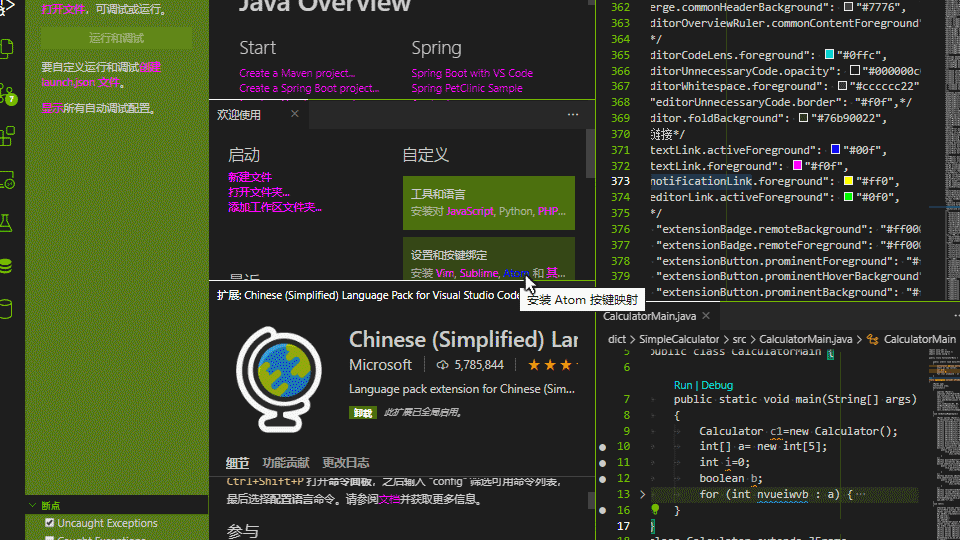Open Remote Explorer icon in activity bar
The height and width of the screenshot is (540, 960).
(9, 180)
